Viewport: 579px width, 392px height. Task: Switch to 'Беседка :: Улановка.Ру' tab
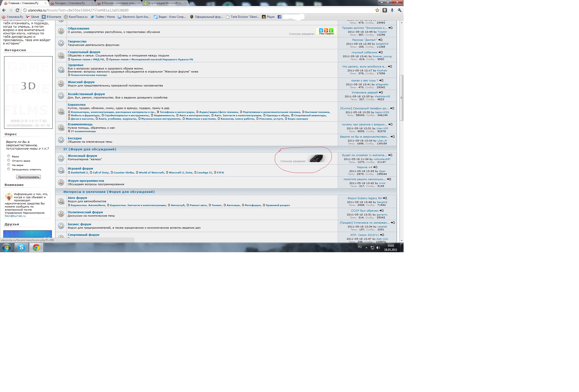tap(70, 3)
